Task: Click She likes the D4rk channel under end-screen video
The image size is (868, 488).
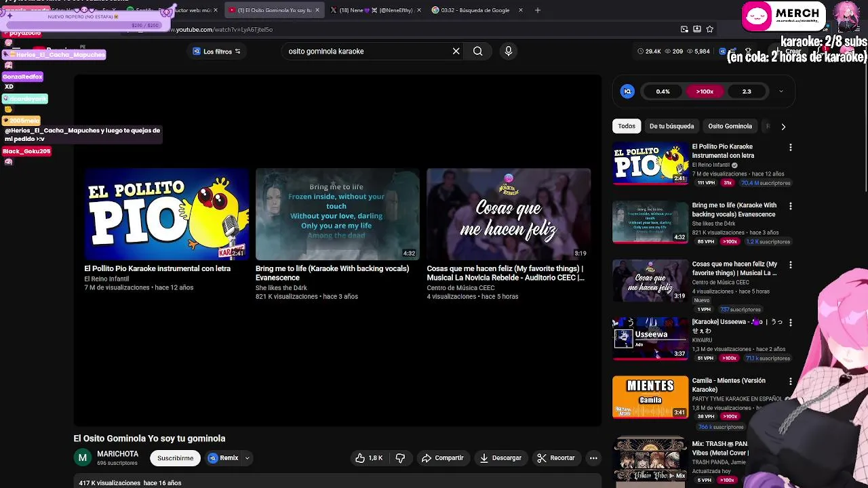Action: coord(281,288)
